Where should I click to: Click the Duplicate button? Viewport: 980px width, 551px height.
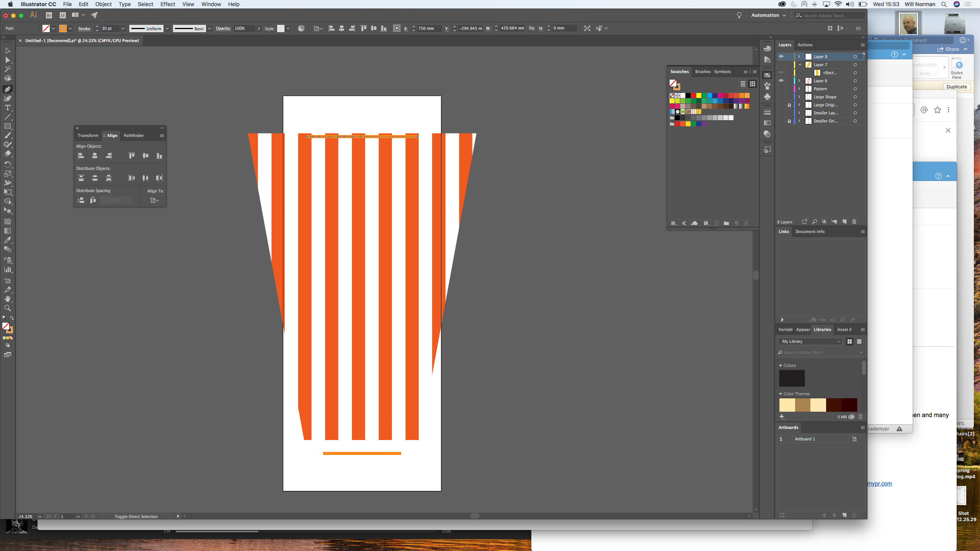956,87
